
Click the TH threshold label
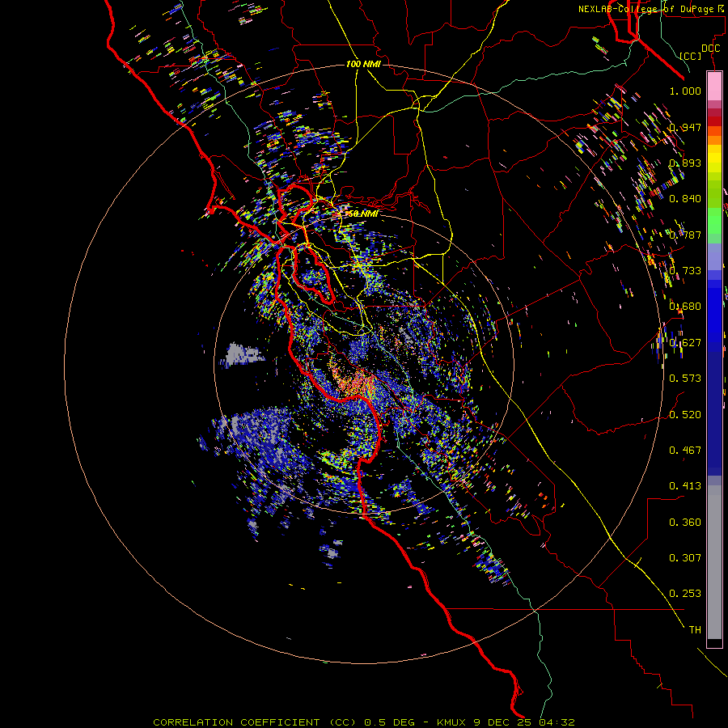click(x=695, y=630)
